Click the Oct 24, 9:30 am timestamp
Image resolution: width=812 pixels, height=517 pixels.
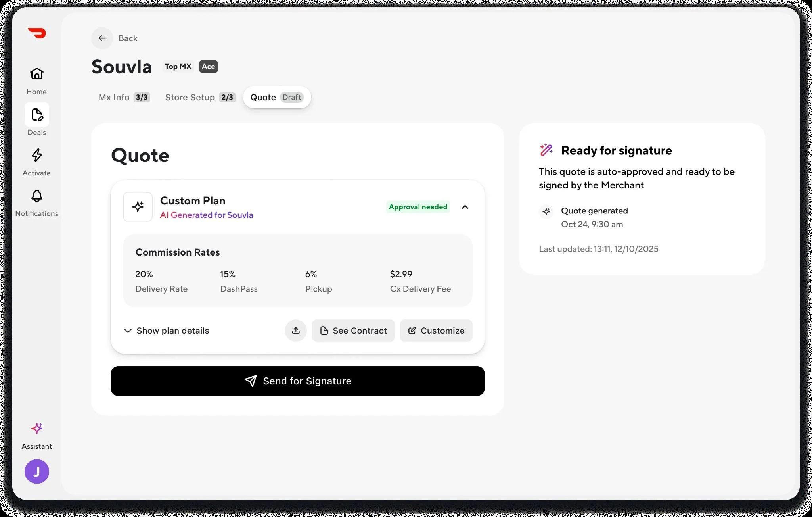(592, 224)
